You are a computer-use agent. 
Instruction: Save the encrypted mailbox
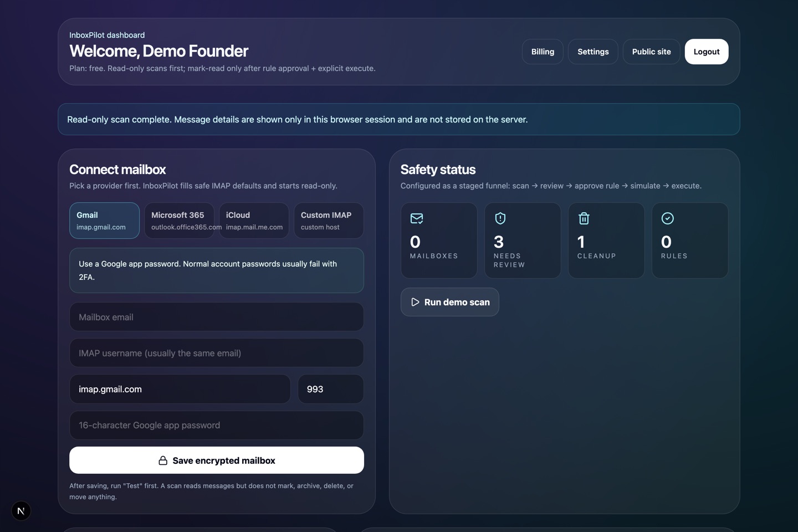pos(217,461)
